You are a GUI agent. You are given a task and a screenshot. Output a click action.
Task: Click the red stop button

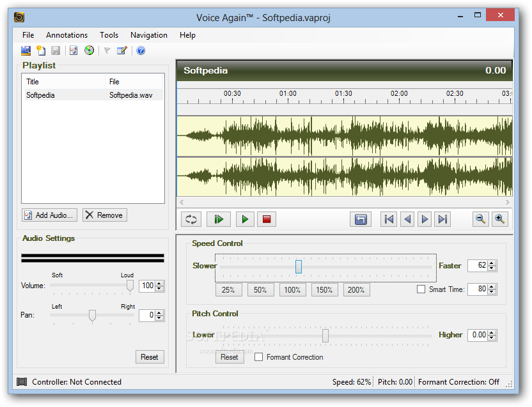267,219
